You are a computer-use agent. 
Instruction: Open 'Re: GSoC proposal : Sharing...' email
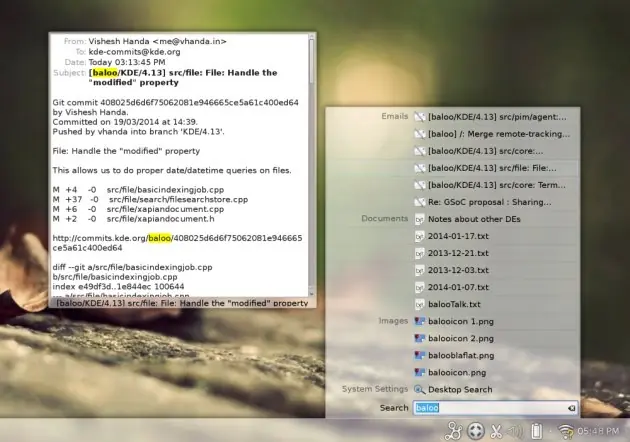(489, 202)
